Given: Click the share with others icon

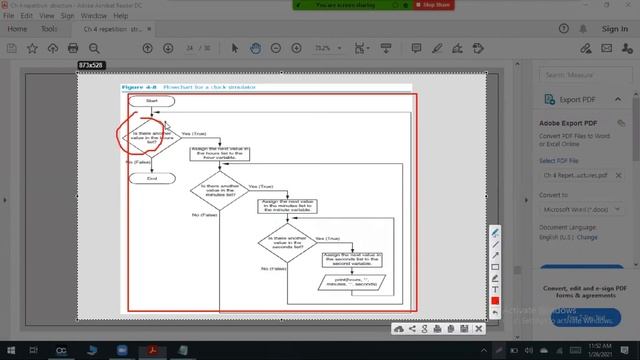Looking at the screenshot, I should tap(627, 48).
